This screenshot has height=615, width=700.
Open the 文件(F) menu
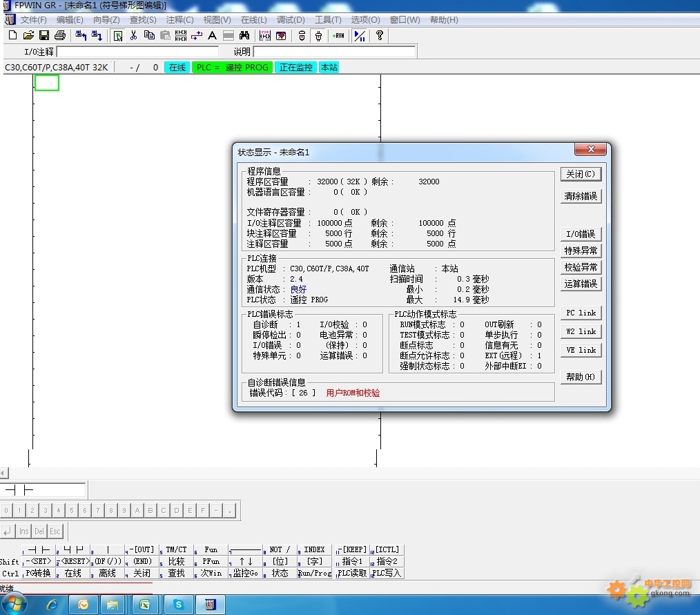(34, 19)
